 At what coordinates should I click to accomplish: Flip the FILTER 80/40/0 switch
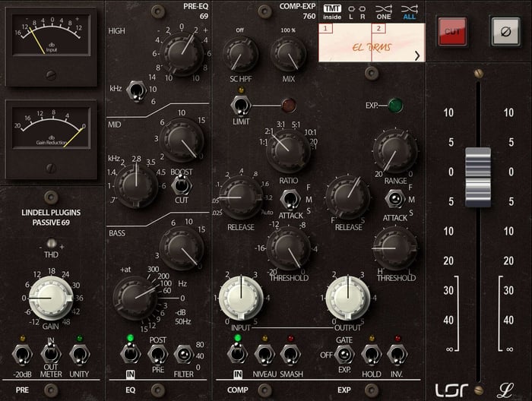[x=184, y=354]
